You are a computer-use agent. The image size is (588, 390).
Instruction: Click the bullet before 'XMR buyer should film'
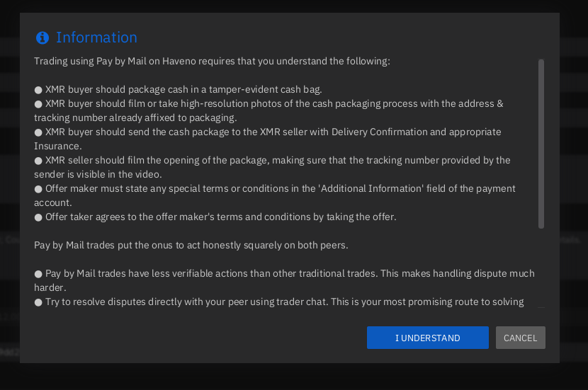pos(38,104)
